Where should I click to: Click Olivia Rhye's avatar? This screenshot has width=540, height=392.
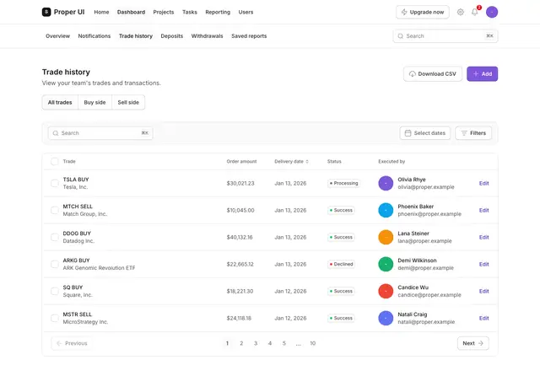[386, 184]
